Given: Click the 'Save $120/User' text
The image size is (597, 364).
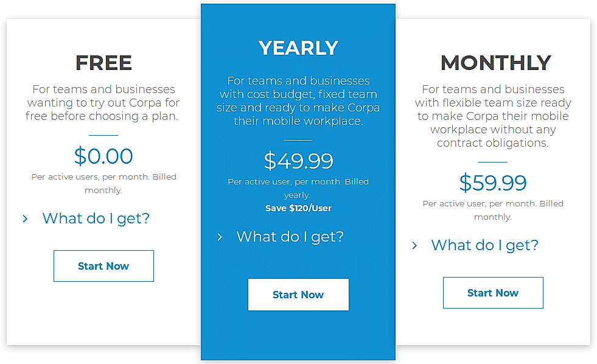Looking at the screenshot, I should (x=298, y=208).
